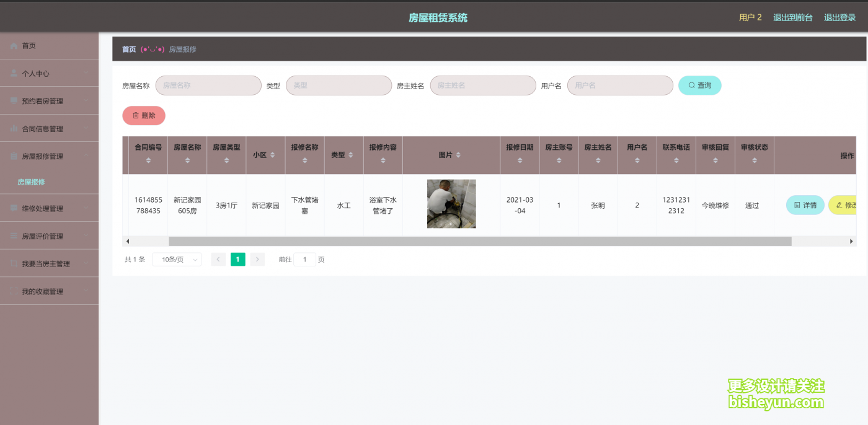Screen dimensions: 868x425
Task: Sort by the 报修日期 column
Action: (x=520, y=160)
